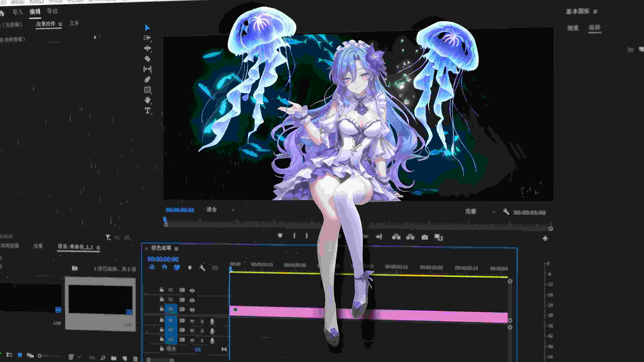Image resolution: width=644 pixels, height=362 pixels.
Task: Mute the A1 audio track
Action: tap(192, 321)
